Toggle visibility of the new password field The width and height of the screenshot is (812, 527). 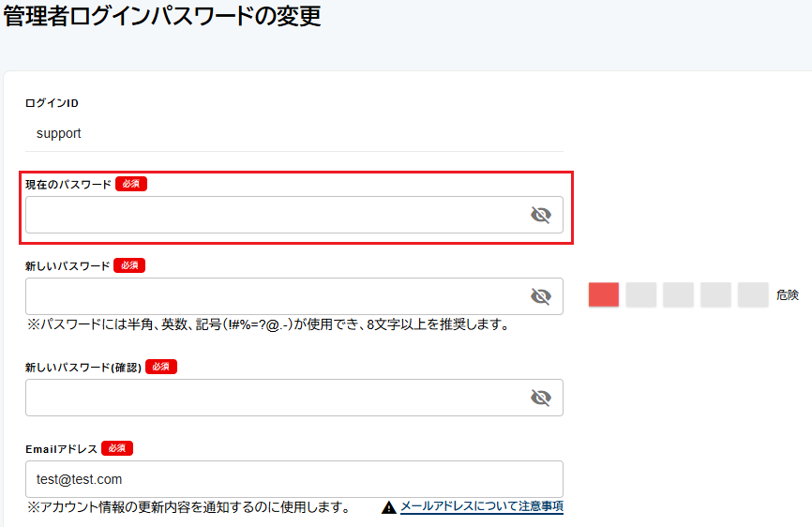coord(540,296)
